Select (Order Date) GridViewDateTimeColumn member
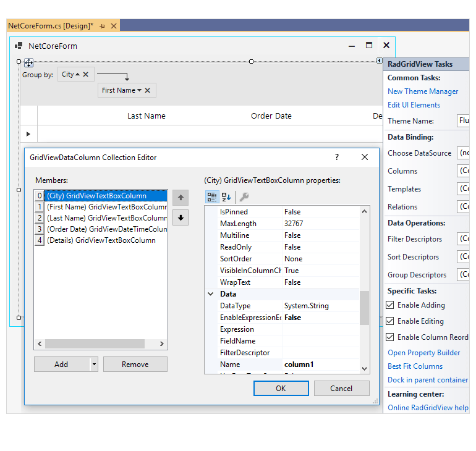This screenshot has width=476, height=451. coord(106,229)
